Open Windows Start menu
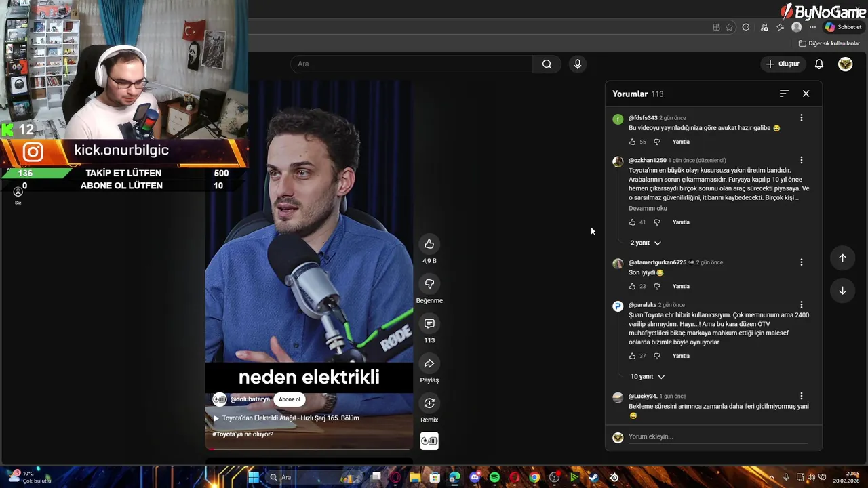This screenshot has width=868, height=488. (x=254, y=478)
